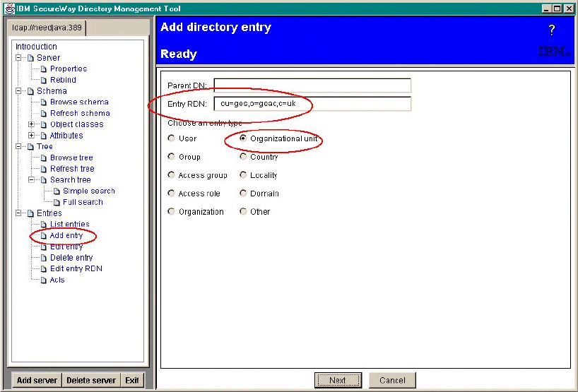This screenshot has height=392, width=578.
Task: Click the application icon in title bar
Action: coord(10,8)
